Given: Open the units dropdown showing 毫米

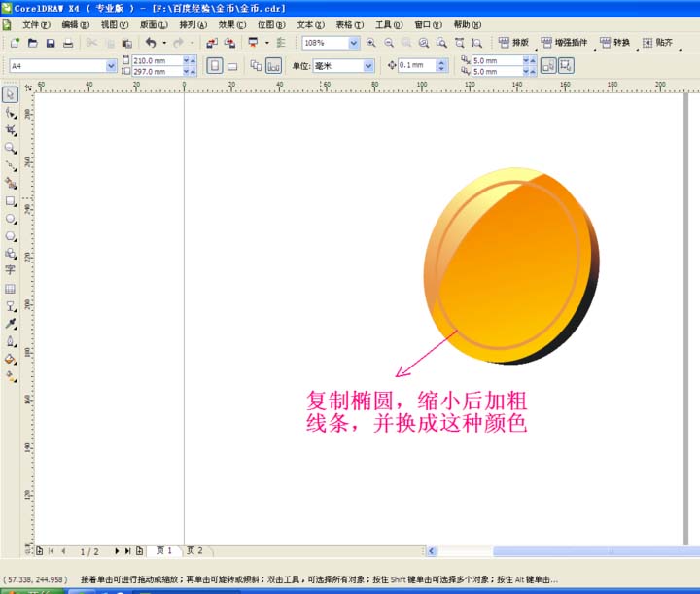Looking at the screenshot, I should [368, 66].
